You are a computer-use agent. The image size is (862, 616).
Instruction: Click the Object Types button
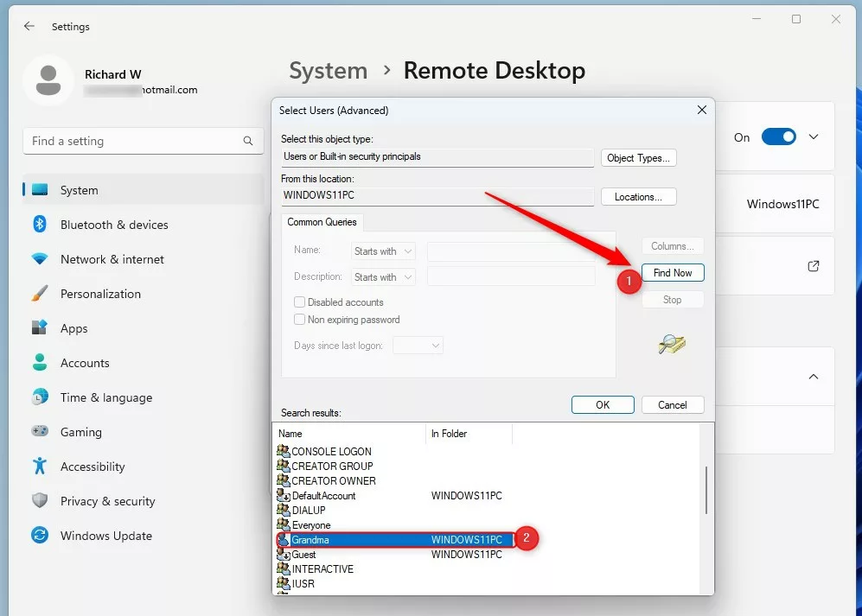pos(638,158)
